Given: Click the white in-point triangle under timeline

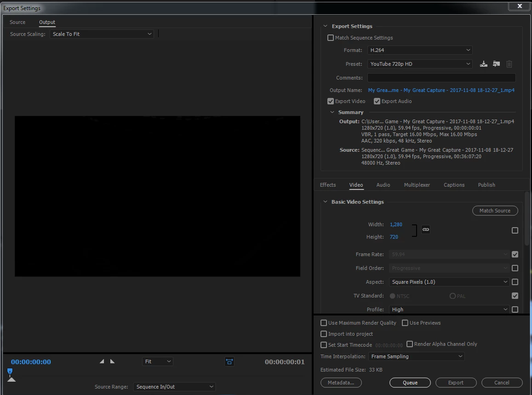Looking at the screenshot, I should [x=11, y=379].
